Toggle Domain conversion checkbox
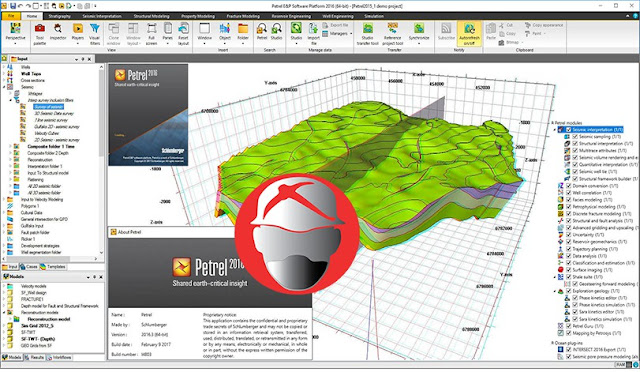640x372 pixels. click(x=569, y=186)
